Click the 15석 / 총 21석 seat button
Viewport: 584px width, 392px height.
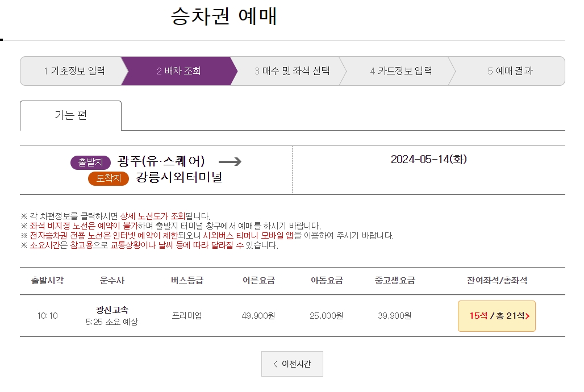[x=497, y=316]
